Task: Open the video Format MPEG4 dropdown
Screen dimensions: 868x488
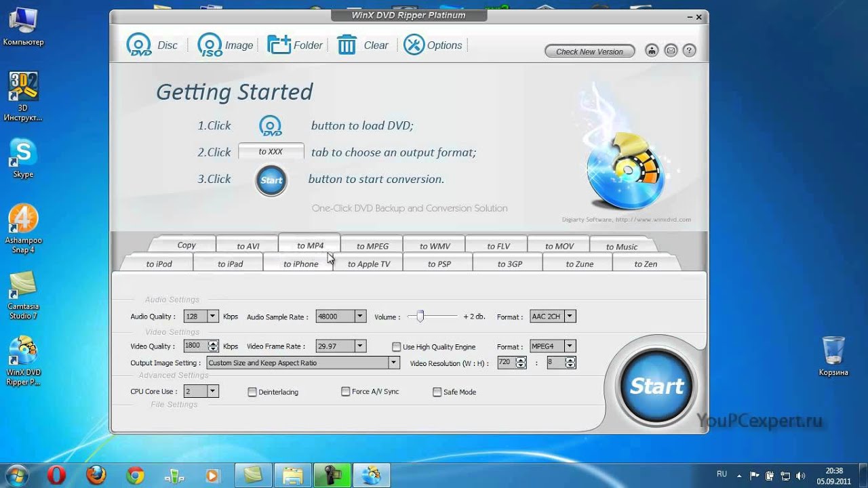Action: coord(570,346)
